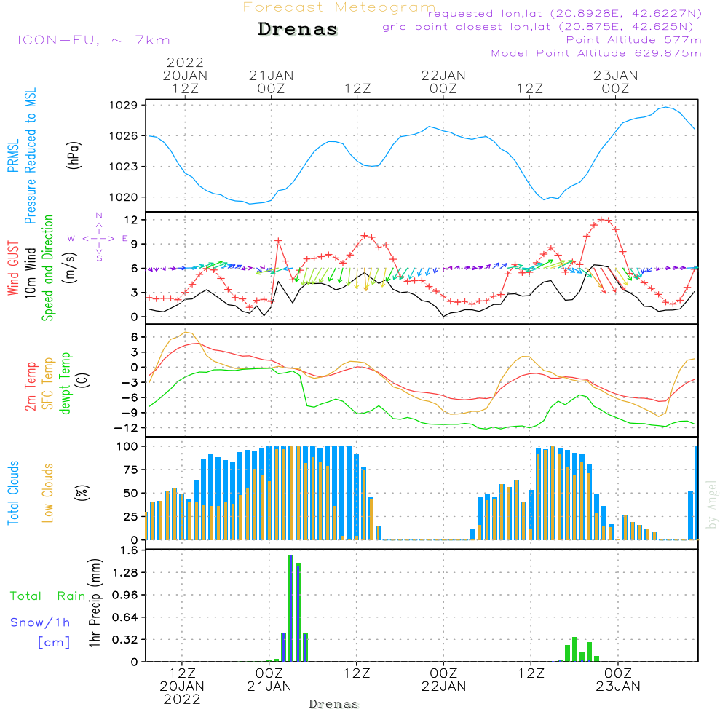
Task: Click the orange 'SFC Temp' legend label
Action: [48, 384]
